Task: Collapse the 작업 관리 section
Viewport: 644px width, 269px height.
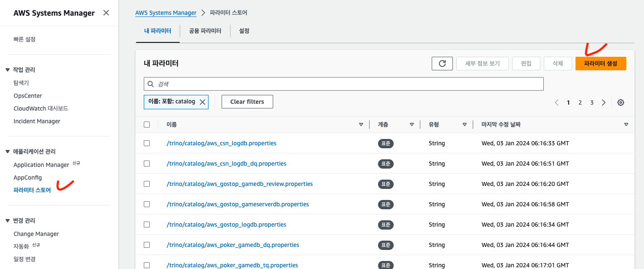Action: pos(7,70)
